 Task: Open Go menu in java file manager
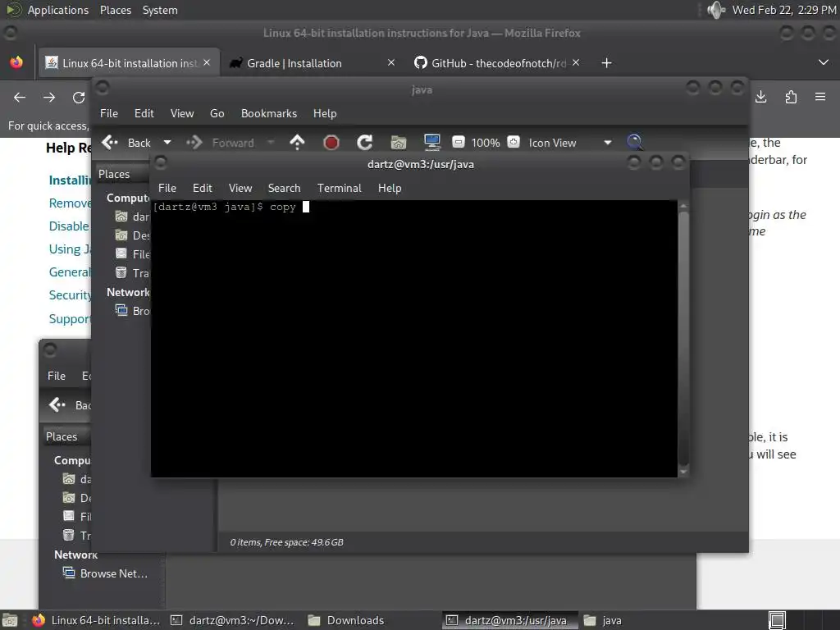coord(217,113)
